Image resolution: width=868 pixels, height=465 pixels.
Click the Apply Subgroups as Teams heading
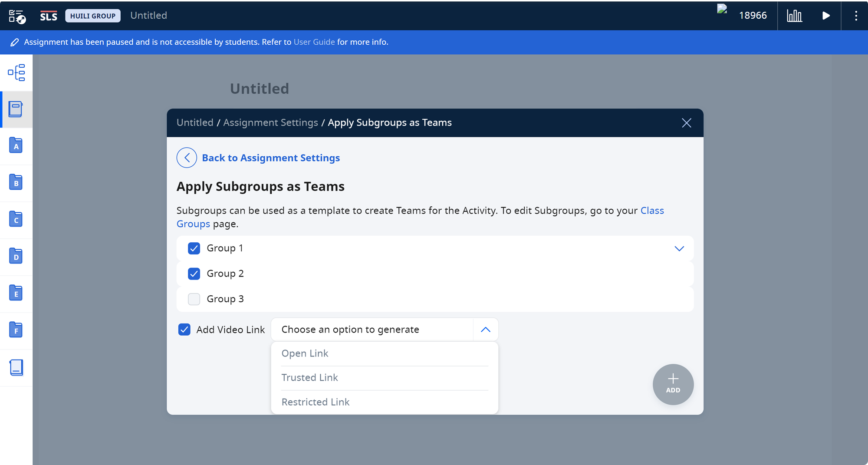[260, 186]
